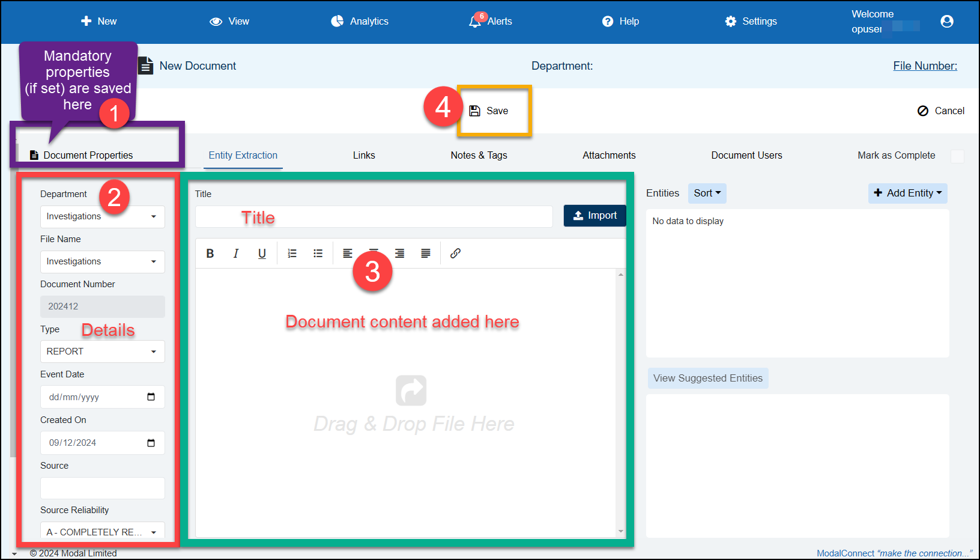980x560 pixels.
Task: Expand the File Name dropdown
Action: click(103, 261)
